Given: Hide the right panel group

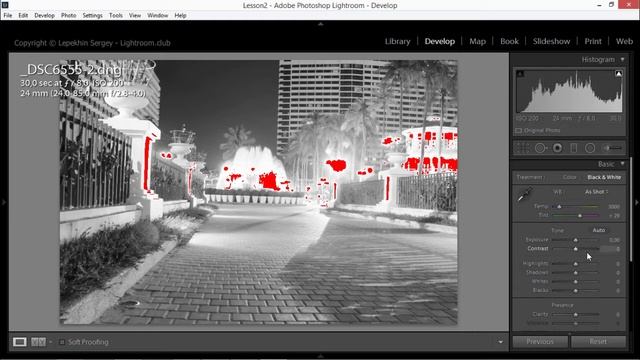Looking at the screenshot, I should (636, 202).
